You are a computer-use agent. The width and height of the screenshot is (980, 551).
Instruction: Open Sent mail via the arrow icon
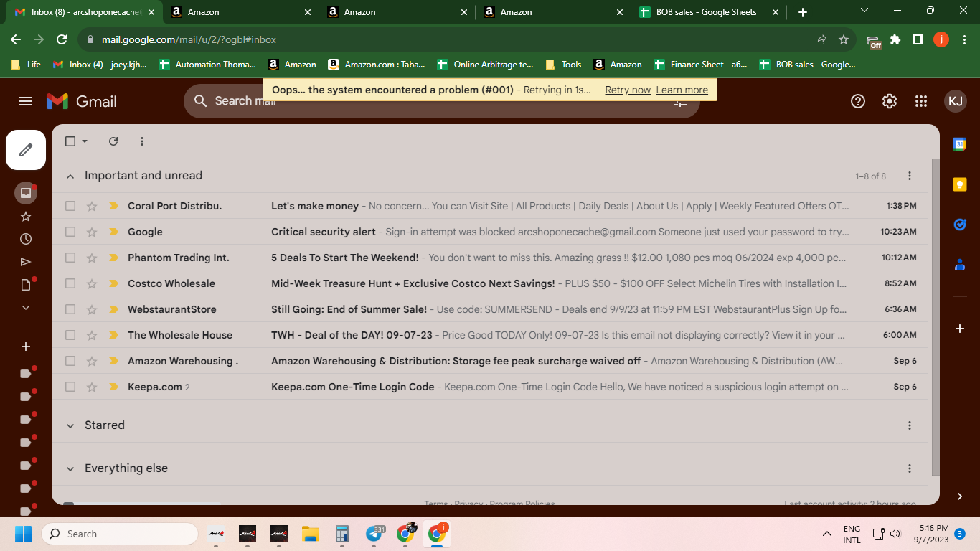click(x=26, y=262)
